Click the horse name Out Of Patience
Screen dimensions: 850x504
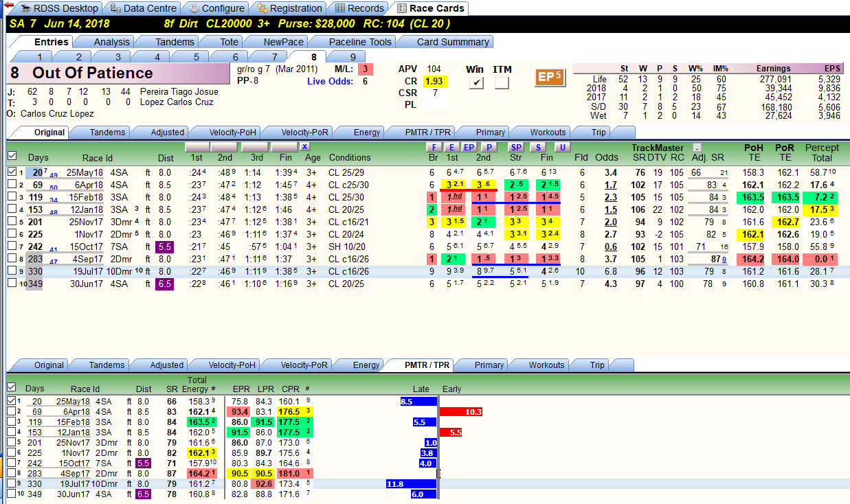(x=92, y=73)
